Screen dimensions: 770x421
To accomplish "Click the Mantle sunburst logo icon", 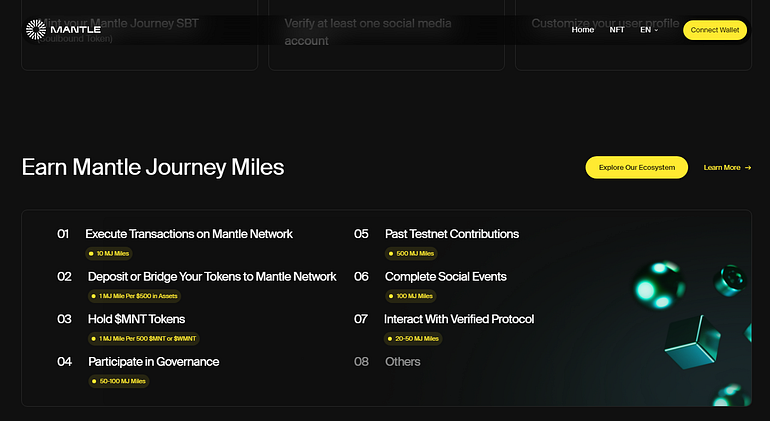I will (x=36, y=30).
